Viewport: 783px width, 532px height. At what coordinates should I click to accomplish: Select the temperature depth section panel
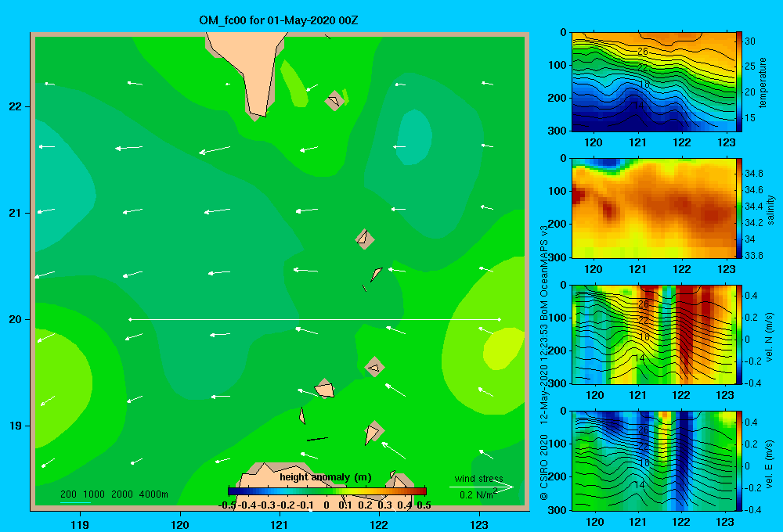654,82
